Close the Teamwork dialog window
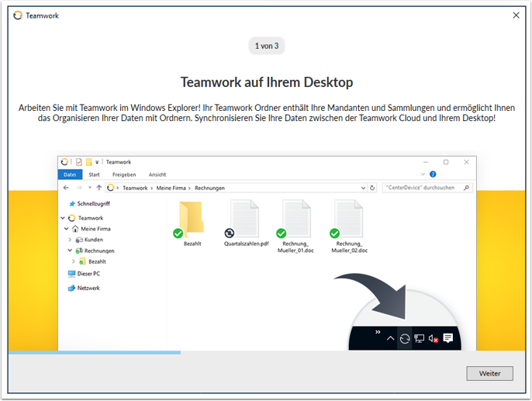Viewport: 532px width, 401px height. tap(516, 16)
